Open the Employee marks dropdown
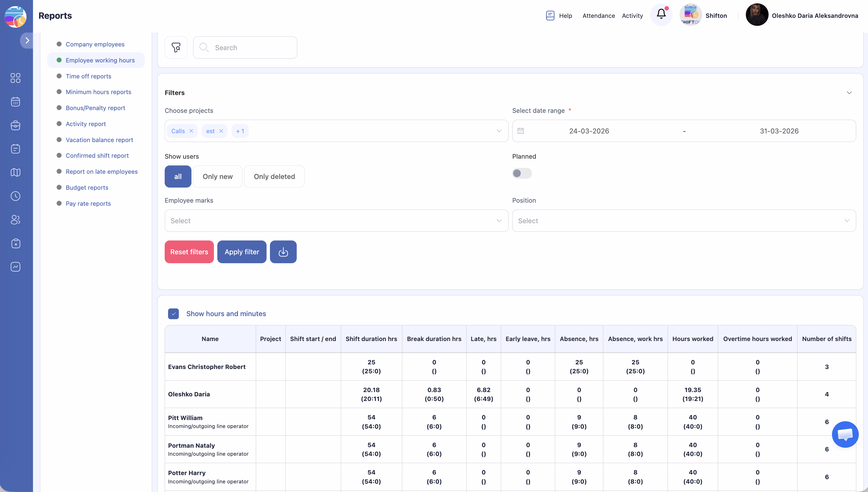 point(336,221)
